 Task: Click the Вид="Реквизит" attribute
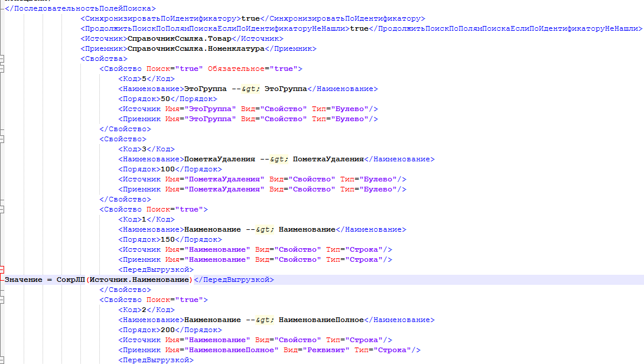[316, 350]
